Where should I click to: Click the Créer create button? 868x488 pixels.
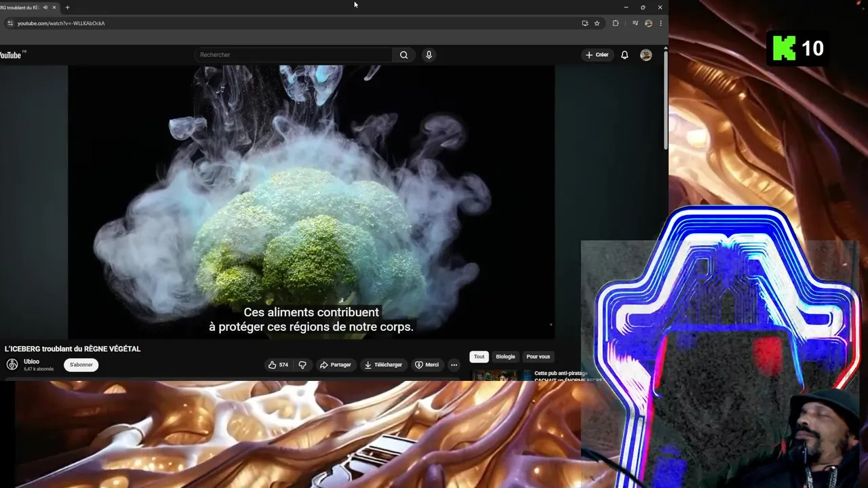pyautogui.click(x=597, y=55)
